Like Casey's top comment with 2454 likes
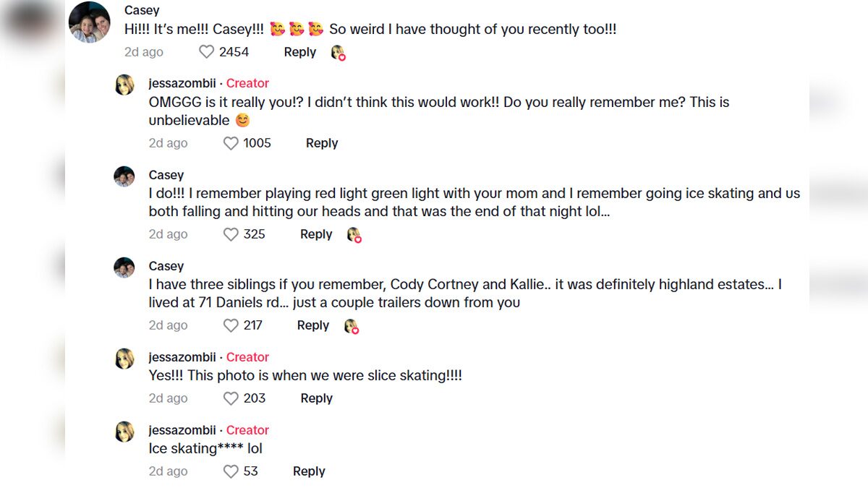The width and height of the screenshot is (868, 488). [x=207, y=52]
